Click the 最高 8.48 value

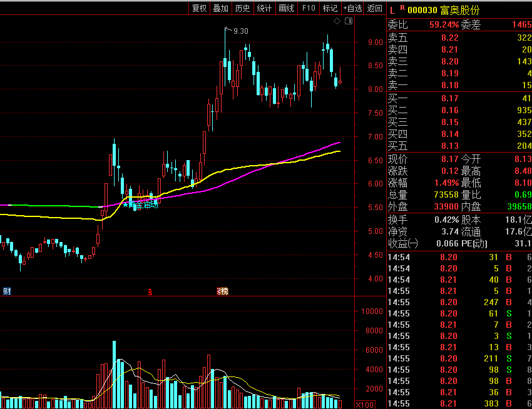(523, 171)
